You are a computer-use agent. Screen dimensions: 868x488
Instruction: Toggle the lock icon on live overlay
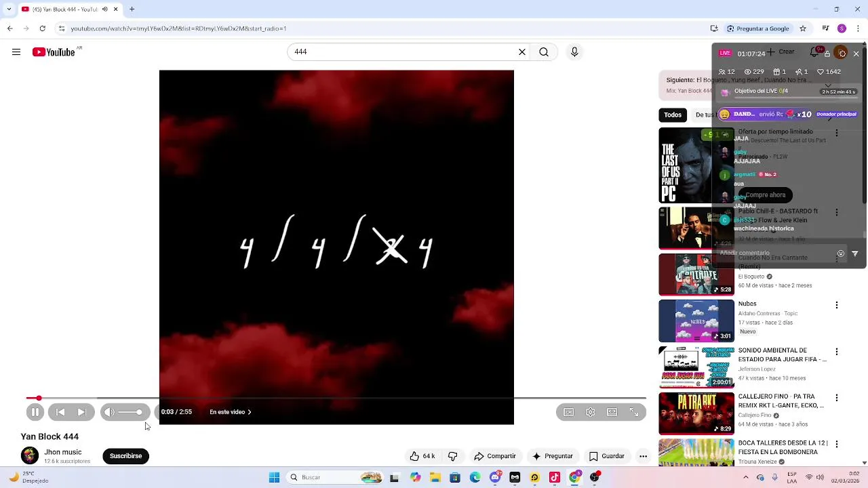pos(827,54)
